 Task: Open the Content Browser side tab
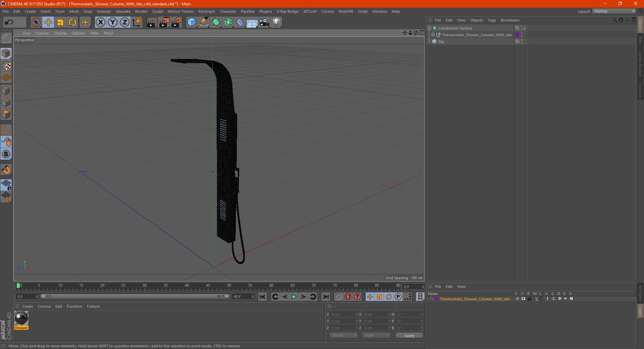pos(640,63)
